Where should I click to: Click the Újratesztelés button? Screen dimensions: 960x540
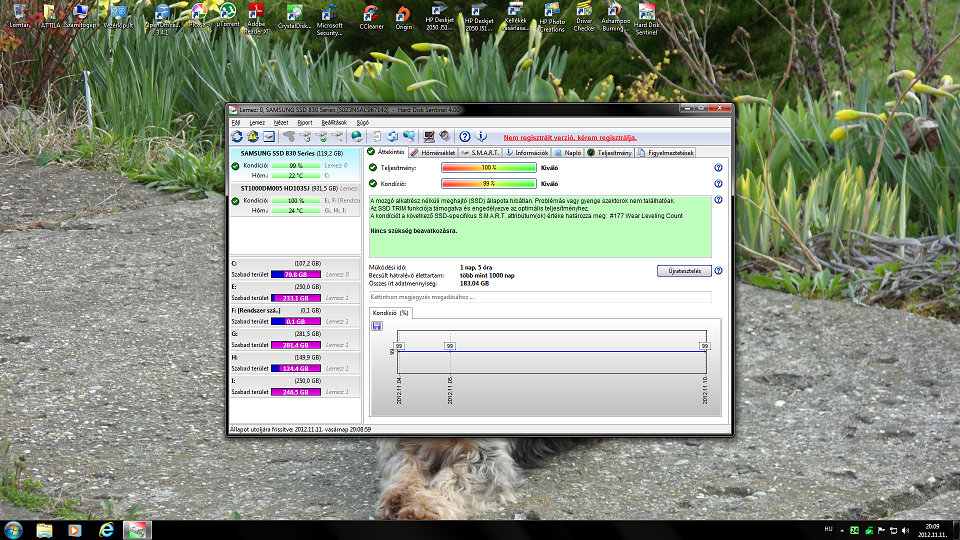(684, 271)
